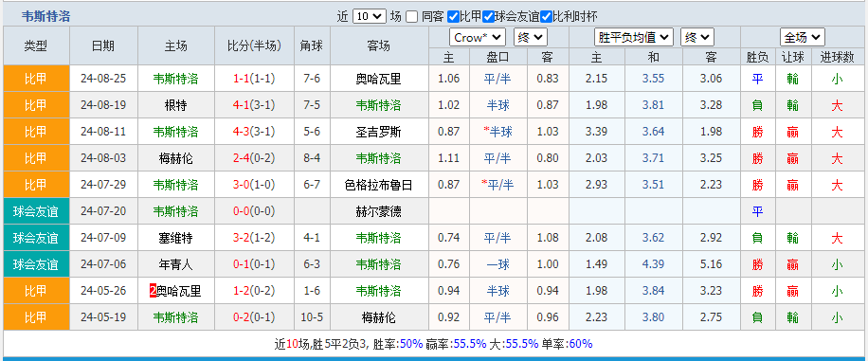The width and height of the screenshot is (868, 361).
Task: Click away team 梅赫伦 on 24-05-19
Action: pos(379,317)
